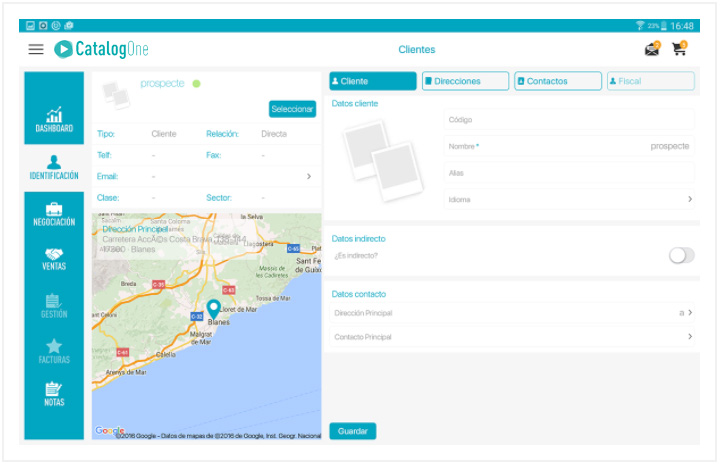Click the Clientes page title
The image size is (724, 467).
click(417, 49)
